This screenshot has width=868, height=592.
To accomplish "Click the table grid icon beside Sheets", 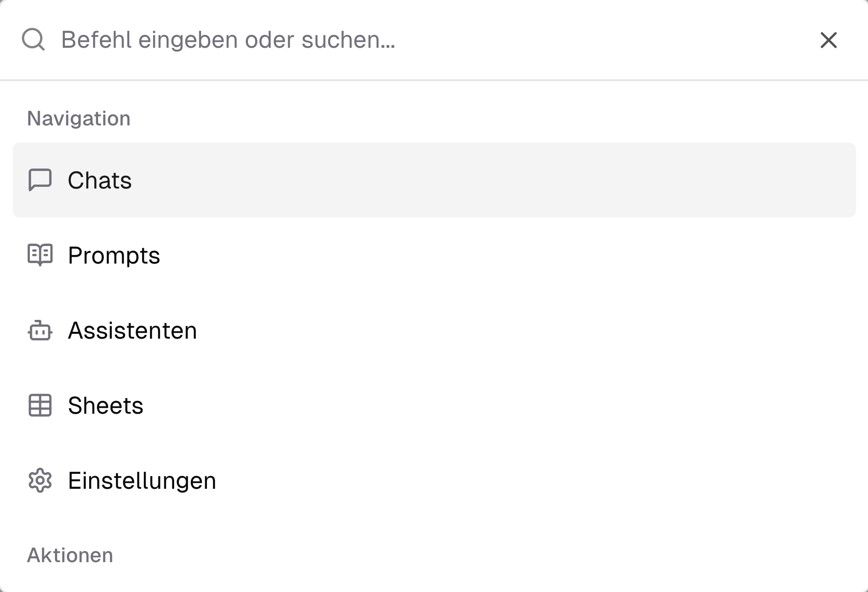I will 40,406.
